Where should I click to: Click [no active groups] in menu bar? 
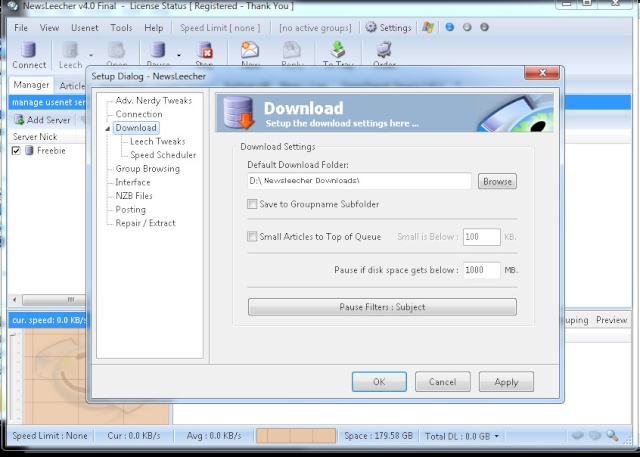click(315, 28)
